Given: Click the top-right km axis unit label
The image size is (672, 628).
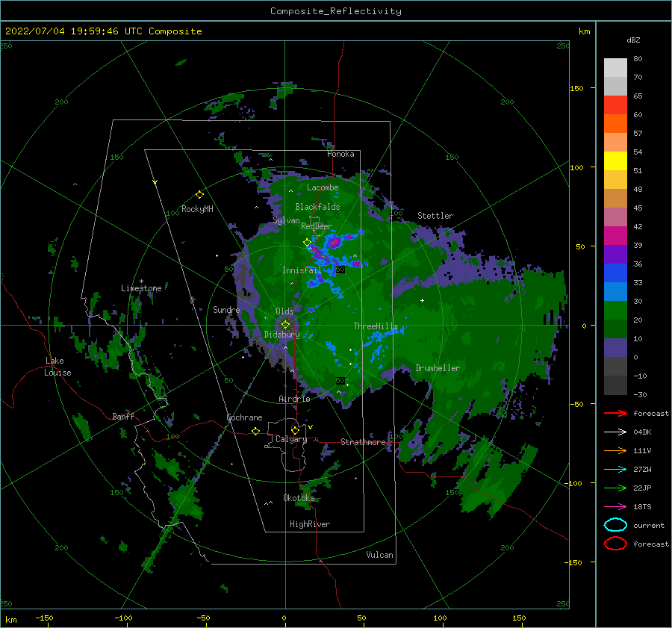Looking at the screenshot, I should click(584, 31).
